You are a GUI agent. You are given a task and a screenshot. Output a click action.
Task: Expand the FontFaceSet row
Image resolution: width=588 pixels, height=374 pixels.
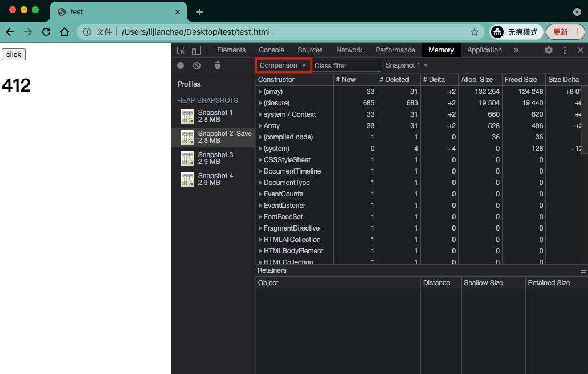coord(260,217)
